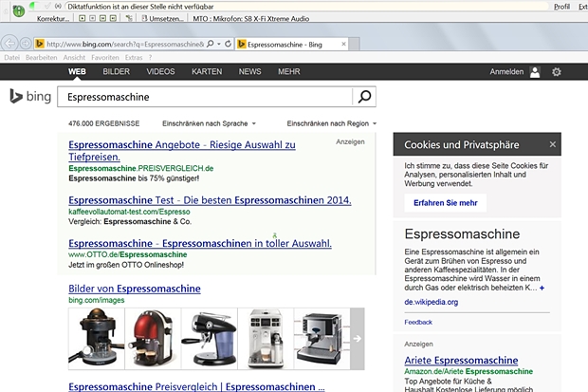Open the ? help menu
The height and width of the screenshot is (392, 588).
[x=151, y=58]
